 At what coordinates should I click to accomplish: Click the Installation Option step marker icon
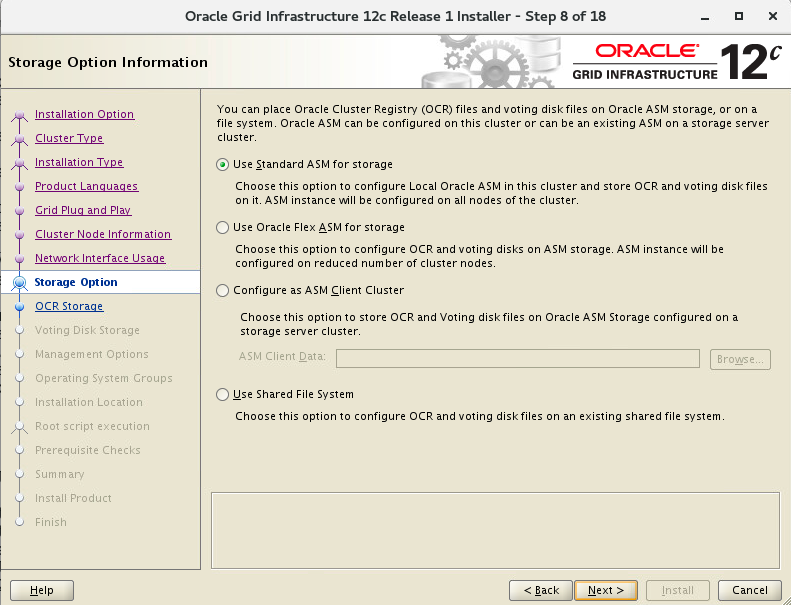19,116
